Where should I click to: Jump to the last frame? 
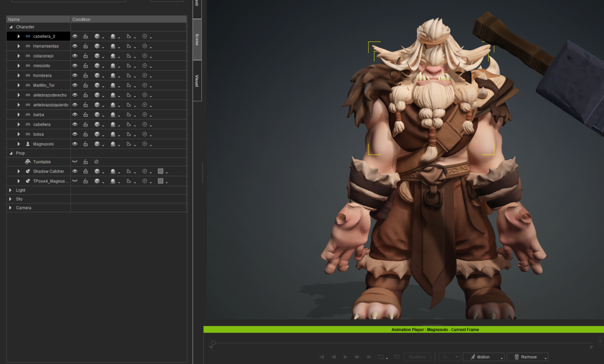pos(369,357)
